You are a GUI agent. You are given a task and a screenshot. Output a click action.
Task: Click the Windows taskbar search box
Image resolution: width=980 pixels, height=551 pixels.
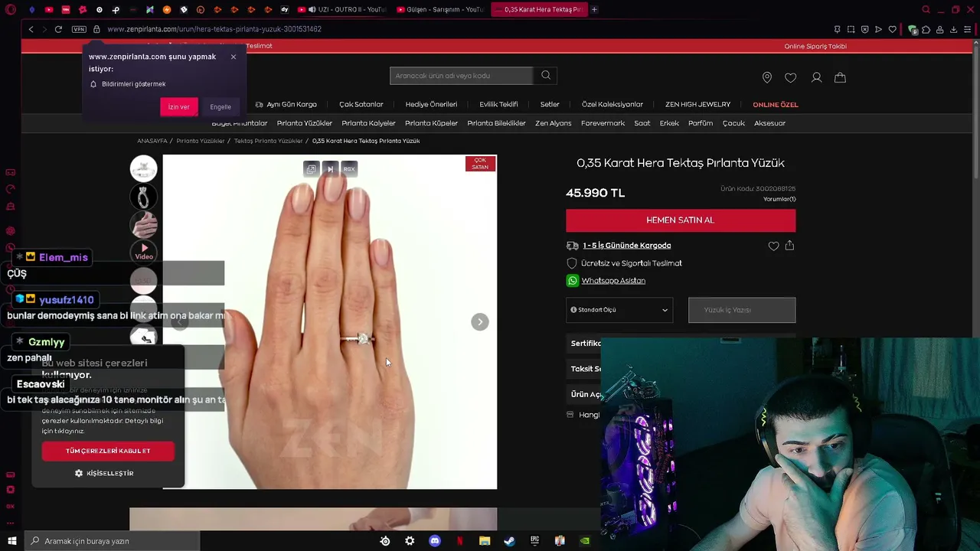112,541
